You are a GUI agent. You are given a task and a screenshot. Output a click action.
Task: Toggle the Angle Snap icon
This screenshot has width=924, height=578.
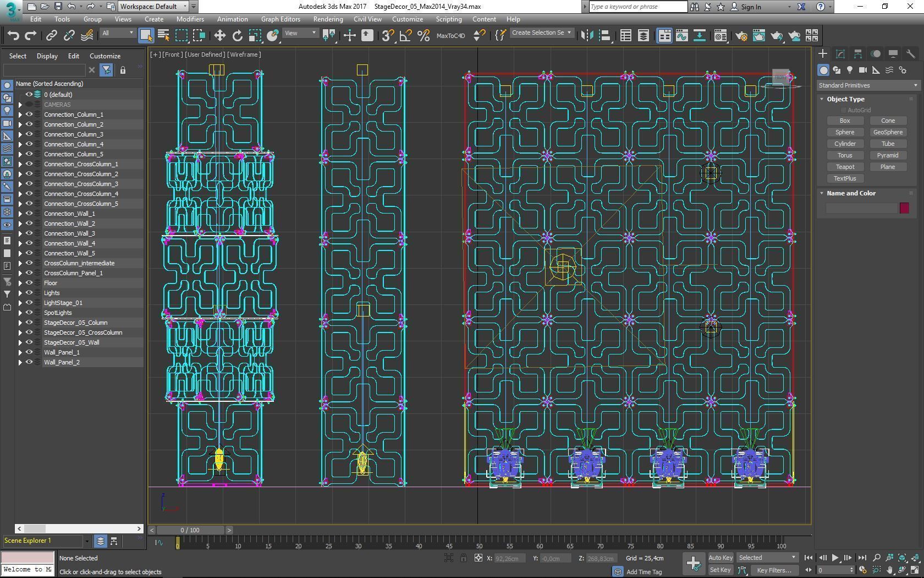coord(405,36)
